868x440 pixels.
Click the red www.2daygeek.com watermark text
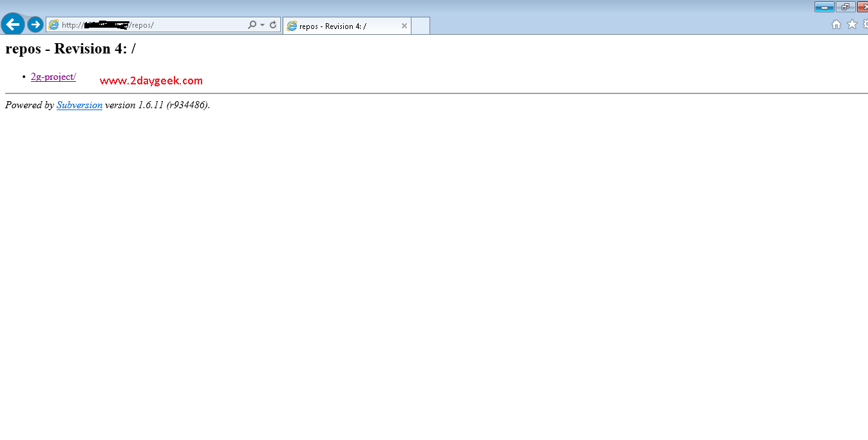tap(151, 81)
